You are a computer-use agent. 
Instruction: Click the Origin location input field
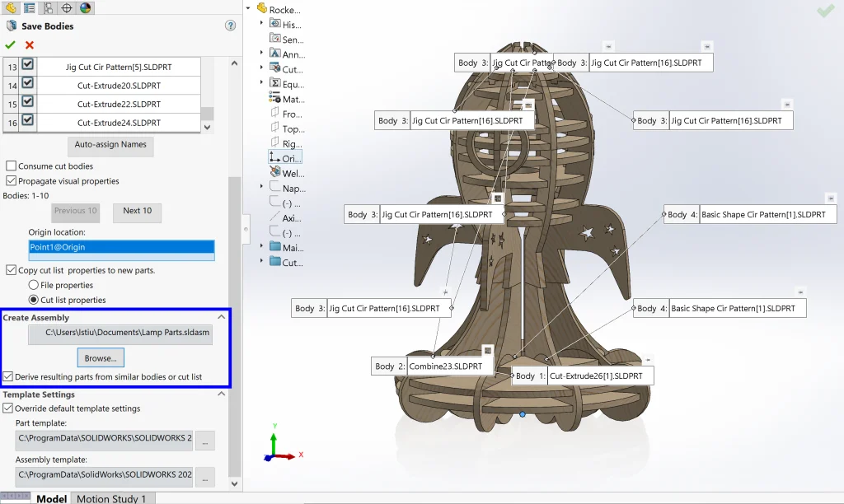coord(121,247)
